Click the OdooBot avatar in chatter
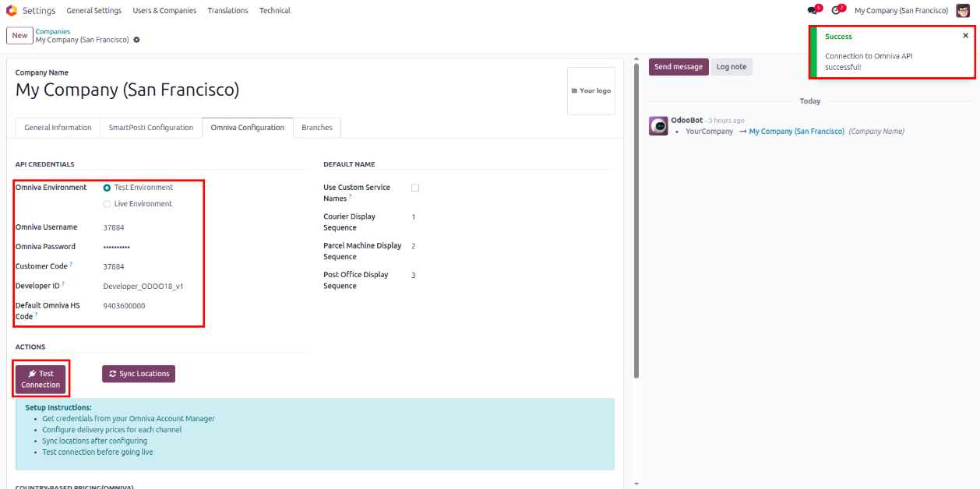Image resolution: width=980 pixels, height=489 pixels. click(x=658, y=126)
